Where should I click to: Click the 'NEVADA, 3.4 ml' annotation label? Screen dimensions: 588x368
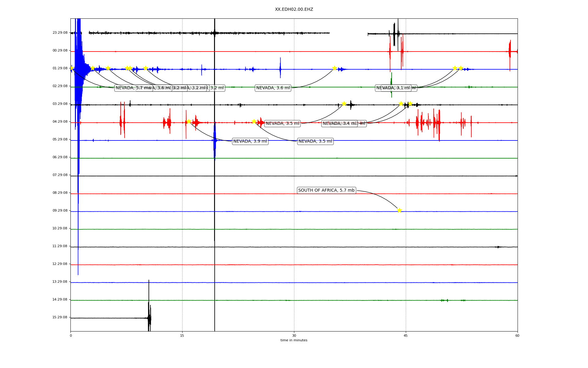339,124
